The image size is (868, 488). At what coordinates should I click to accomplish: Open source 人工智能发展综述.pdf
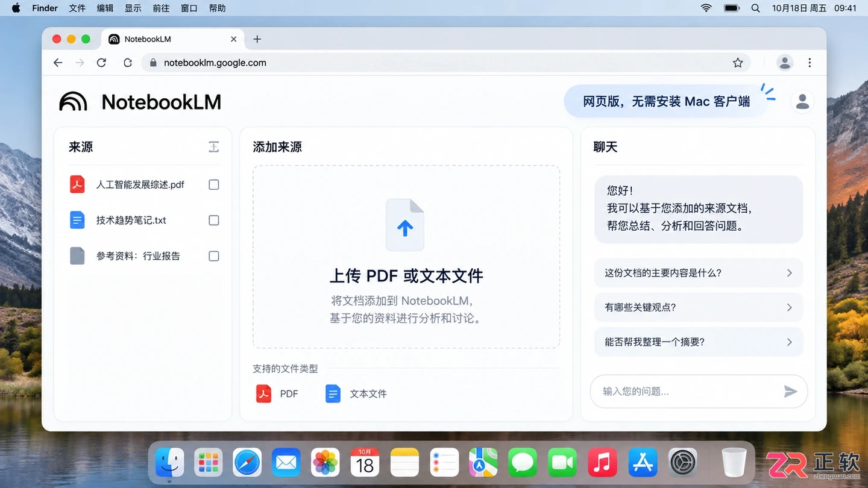140,185
